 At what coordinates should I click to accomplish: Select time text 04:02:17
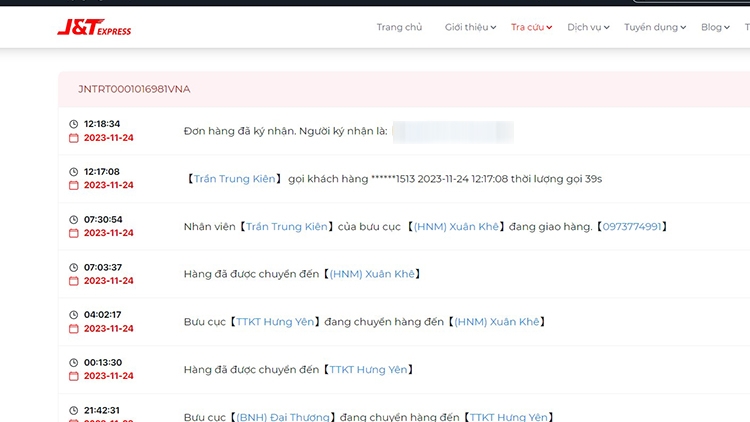[x=103, y=315]
